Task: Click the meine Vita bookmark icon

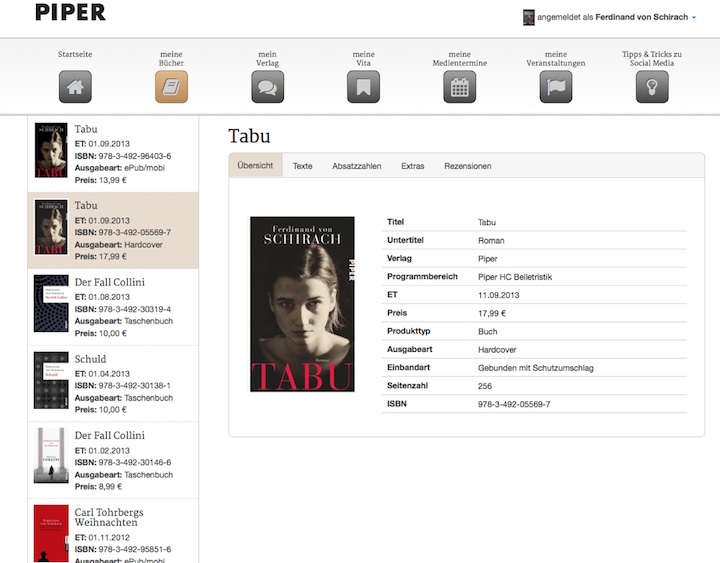Action: [363, 87]
